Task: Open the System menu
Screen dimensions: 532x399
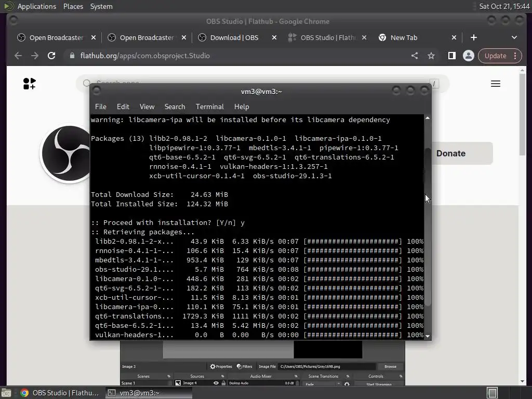Action: (101, 6)
